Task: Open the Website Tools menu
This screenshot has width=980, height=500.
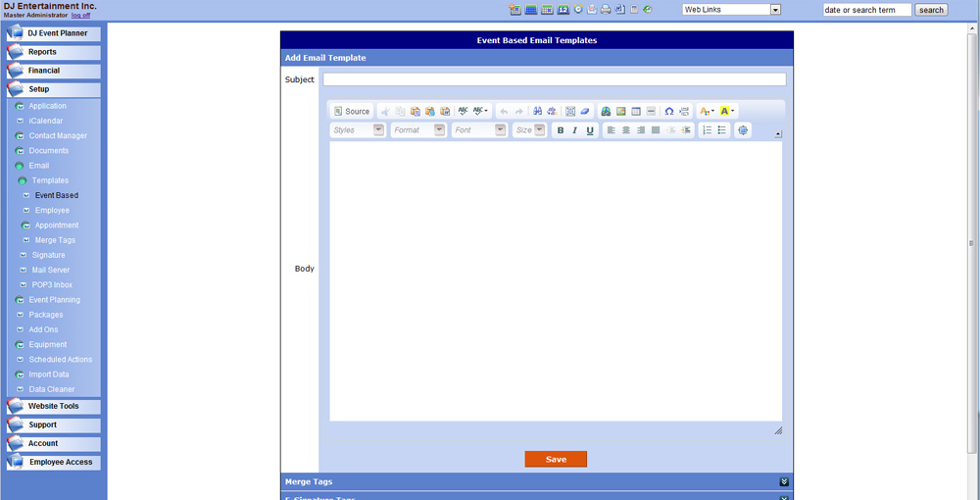Action: (x=54, y=406)
